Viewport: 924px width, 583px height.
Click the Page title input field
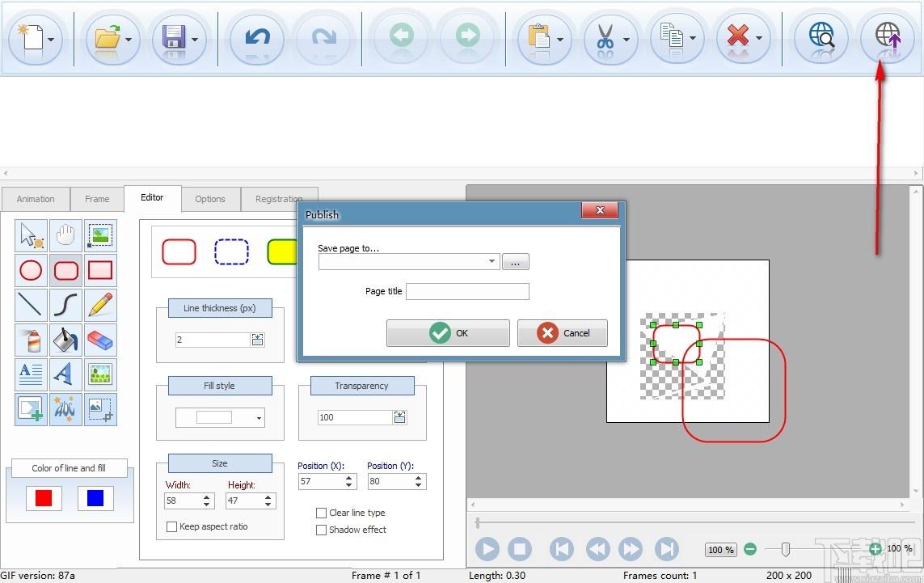click(467, 291)
